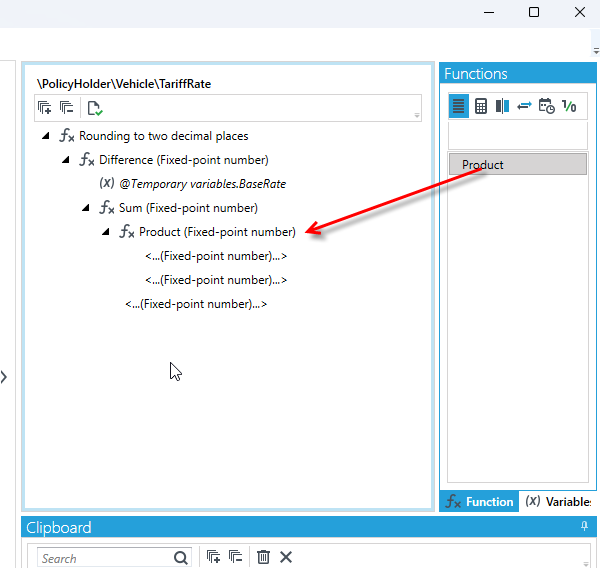This screenshot has height=568, width=600.
Task: Switch to the Function tab
Action: 479,501
